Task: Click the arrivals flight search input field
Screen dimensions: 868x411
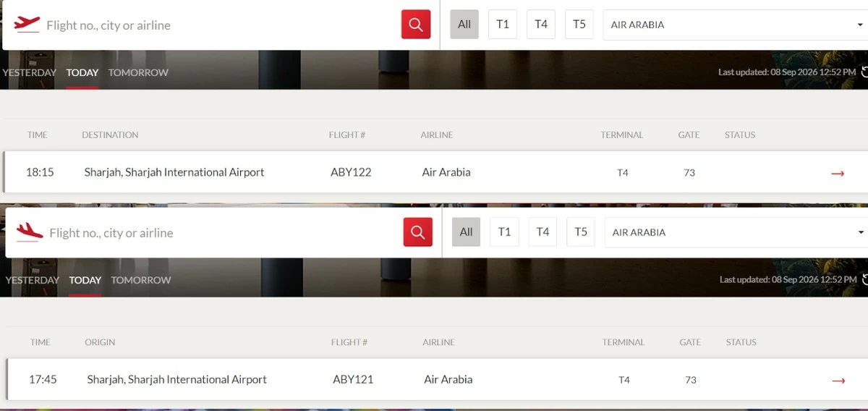Action: click(x=221, y=233)
